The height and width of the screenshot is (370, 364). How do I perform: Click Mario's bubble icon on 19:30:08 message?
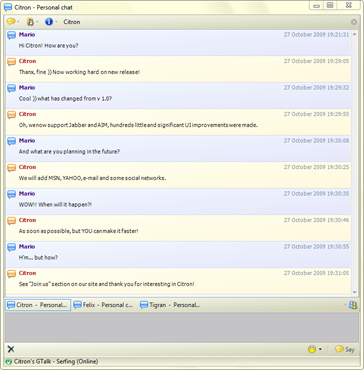click(12, 141)
